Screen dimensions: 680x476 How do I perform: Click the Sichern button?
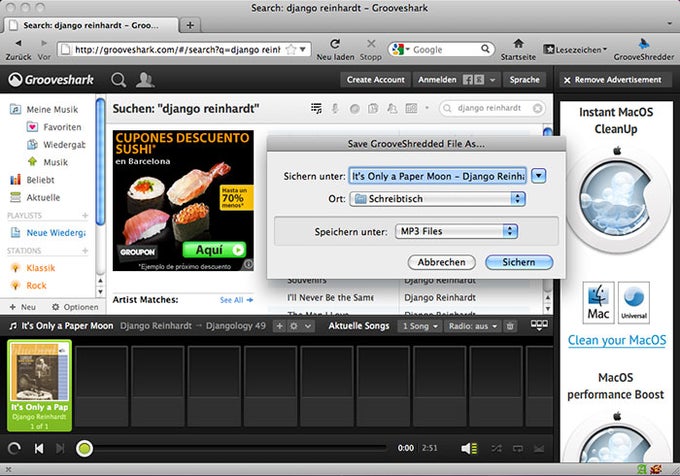tap(519, 262)
